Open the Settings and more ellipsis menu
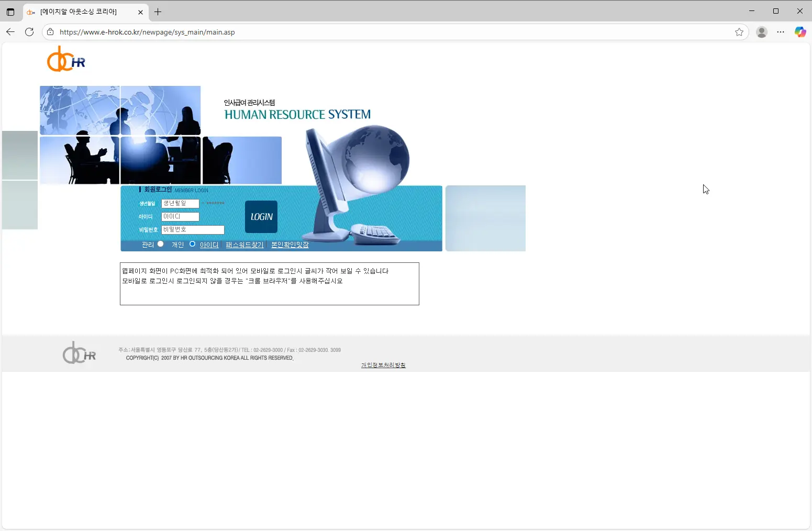Screen dimensions: 812x531 click(781, 32)
